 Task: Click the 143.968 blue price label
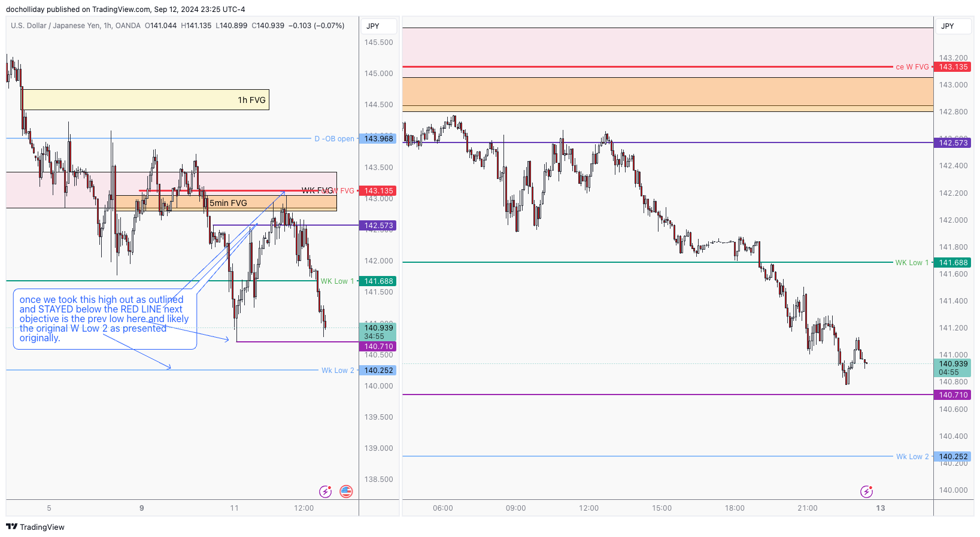tap(378, 139)
